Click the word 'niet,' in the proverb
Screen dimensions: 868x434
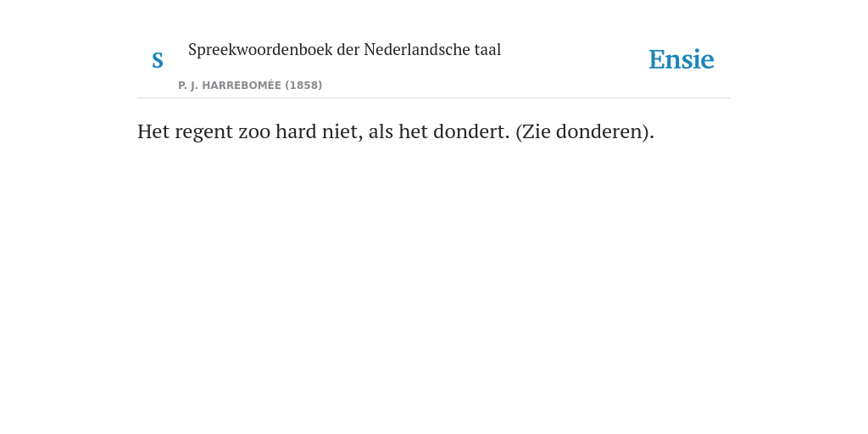click(342, 131)
